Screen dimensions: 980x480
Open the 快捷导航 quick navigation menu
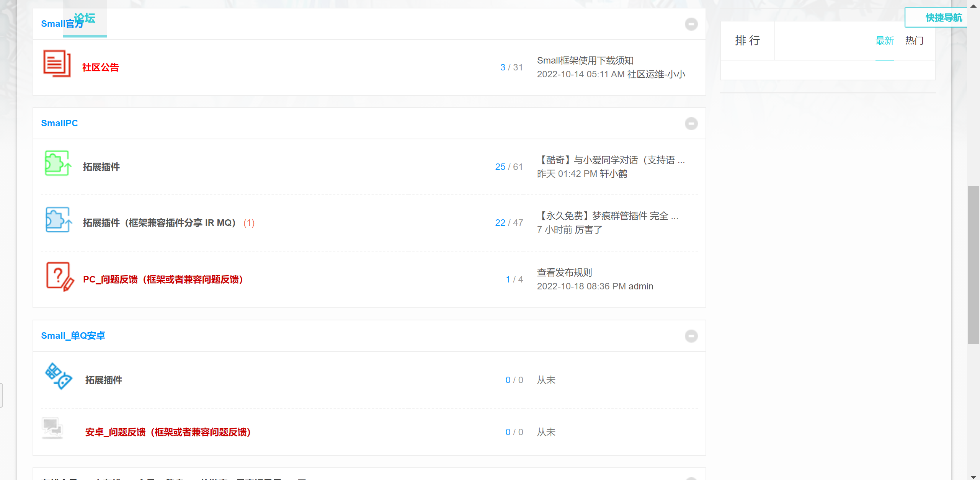click(x=943, y=18)
